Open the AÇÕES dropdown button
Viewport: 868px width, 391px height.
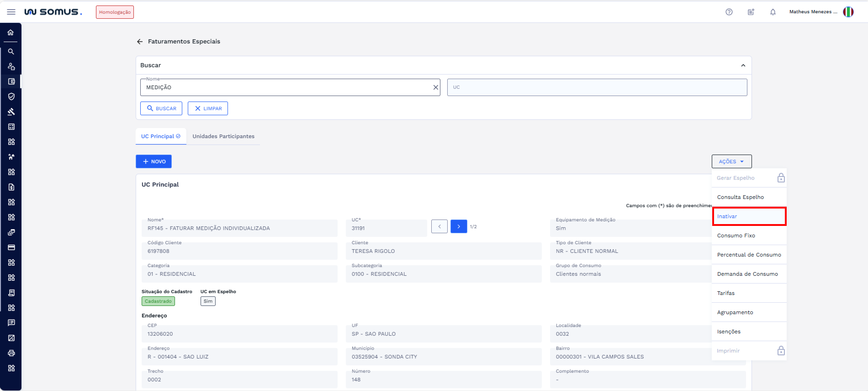[x=731, y=162]
